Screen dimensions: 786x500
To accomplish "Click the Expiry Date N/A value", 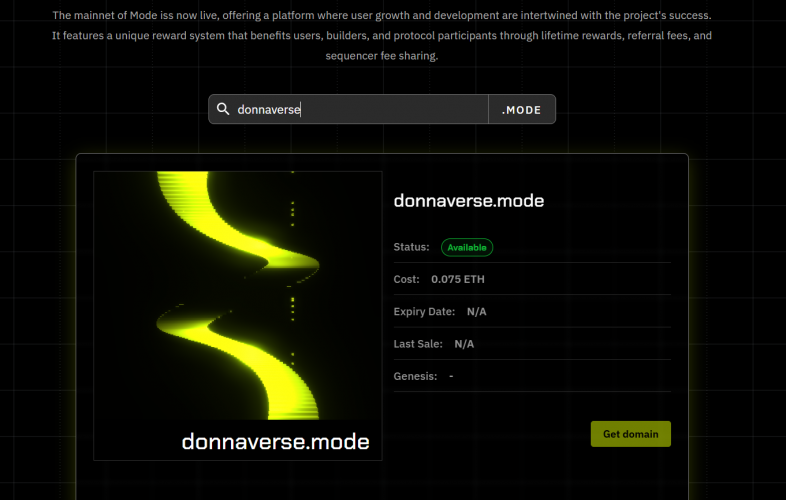I will (x=476, y=312).
